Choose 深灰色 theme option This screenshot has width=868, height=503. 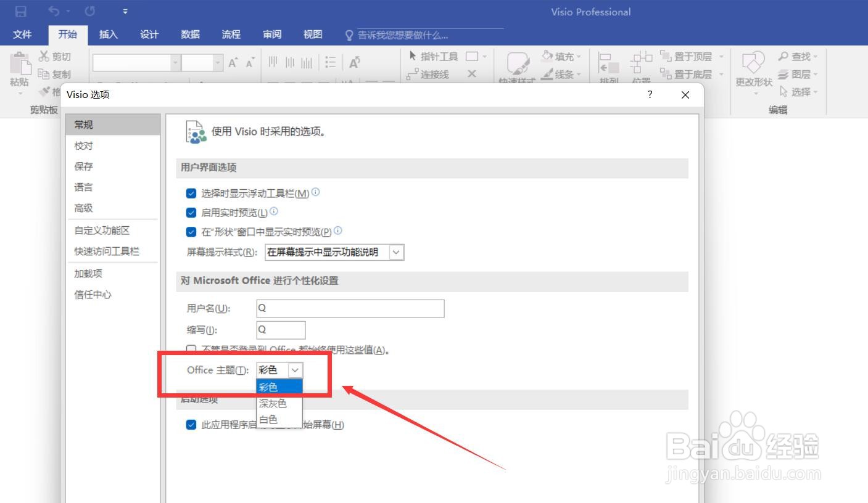point(279,403)
